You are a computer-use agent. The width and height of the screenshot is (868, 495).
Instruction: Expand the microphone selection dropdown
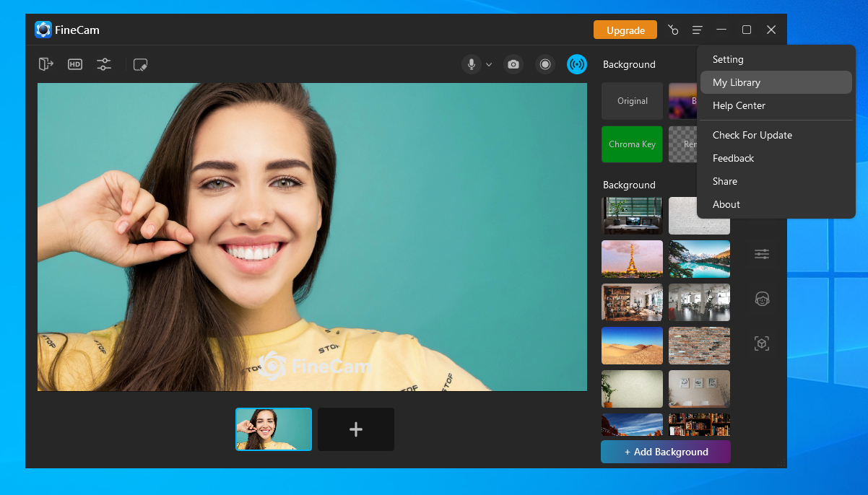[x=489, y=64]
